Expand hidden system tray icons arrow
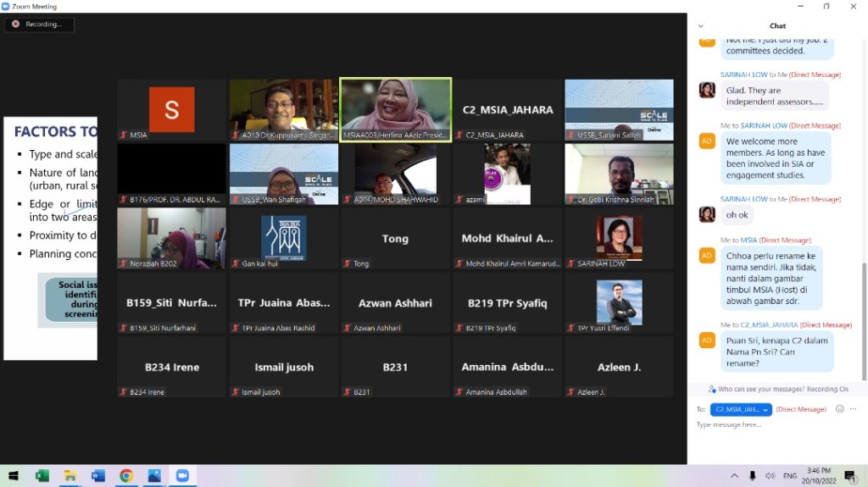 pyautogui.click(x=734, y=476)
